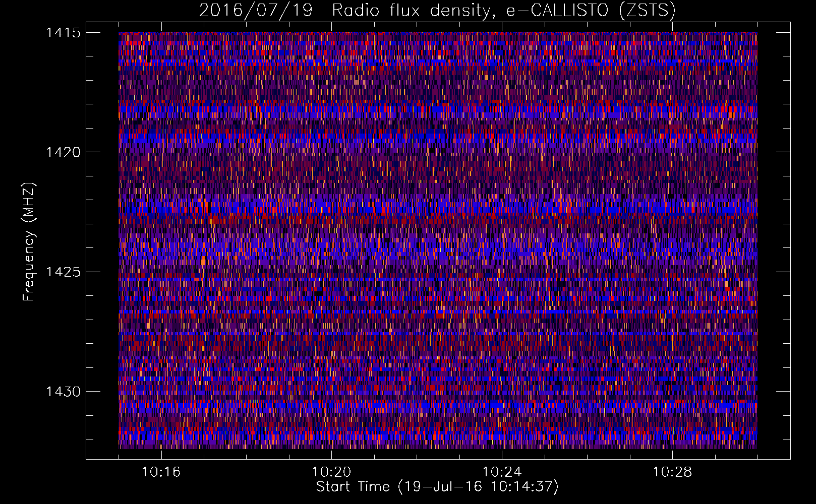Click the 10:16 time axis label
The height and width of the screenshot is (504, 816).
tap(161, 472)
